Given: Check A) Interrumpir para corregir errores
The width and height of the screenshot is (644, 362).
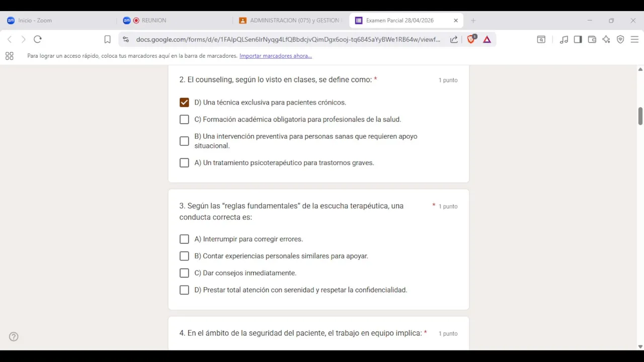Looking at the screenshot, I should point(184,239).
